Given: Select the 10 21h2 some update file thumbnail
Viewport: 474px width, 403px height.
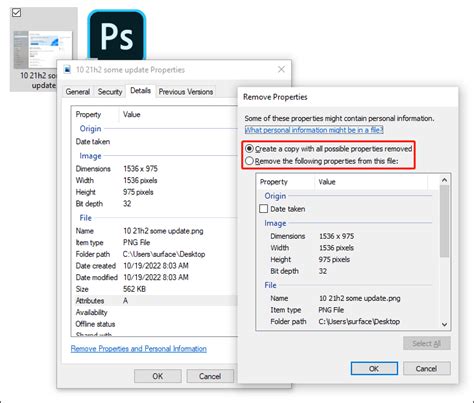Looking at the screenshot, I should (43, 49).
